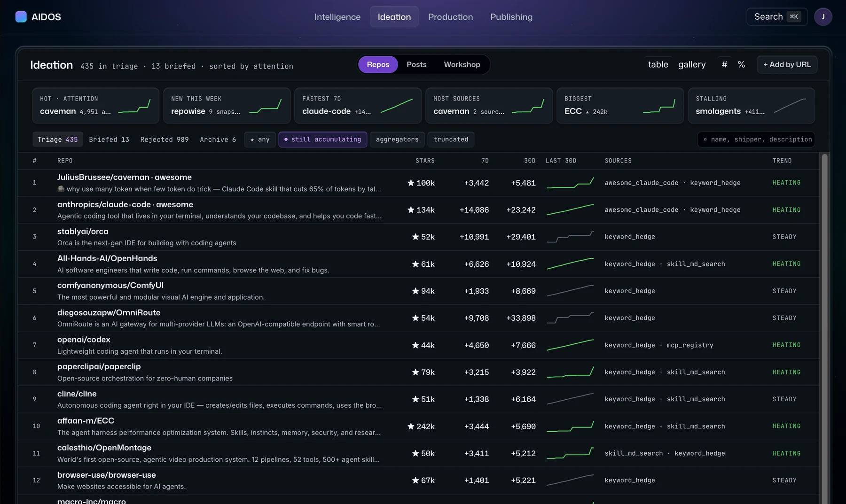Screen dimensions: 846x504
Task: Click the star icon beside 242k in the ECC row
Action: point(411,426)
